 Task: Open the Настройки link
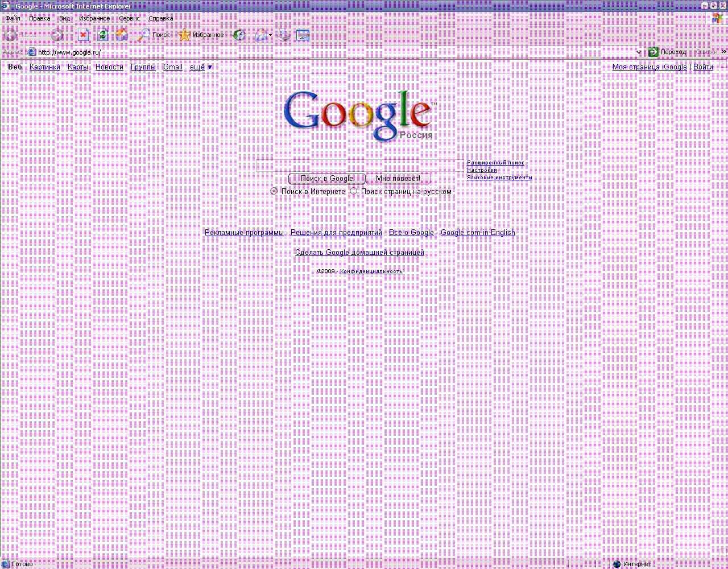[x=482, y=170]
